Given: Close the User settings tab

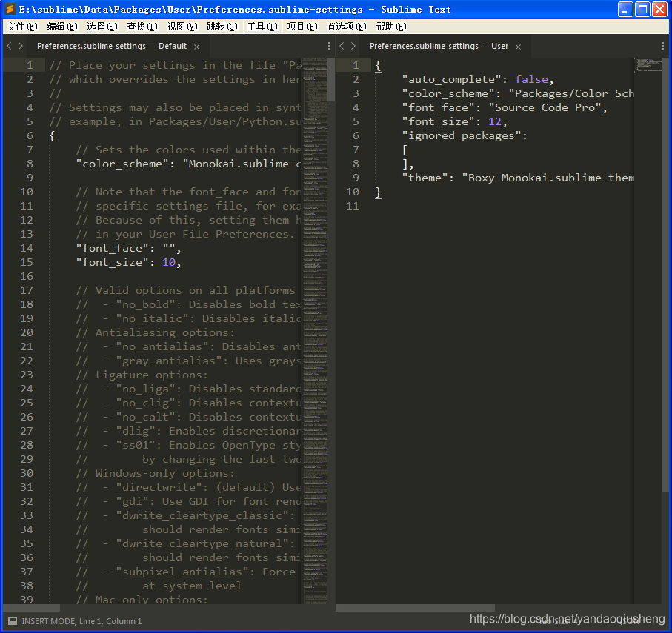Looking at the screenshot, I should coord(518,47).
